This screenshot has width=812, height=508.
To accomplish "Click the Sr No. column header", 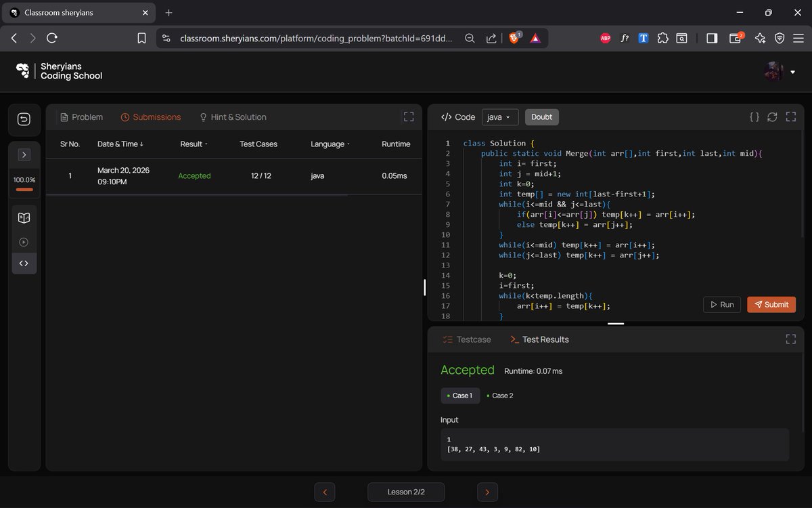I will pyautogui.click(x=70, y=144).
